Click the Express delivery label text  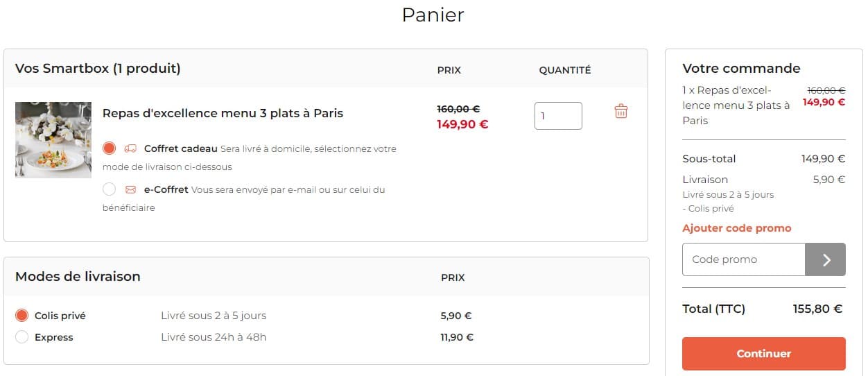[54, 337]
